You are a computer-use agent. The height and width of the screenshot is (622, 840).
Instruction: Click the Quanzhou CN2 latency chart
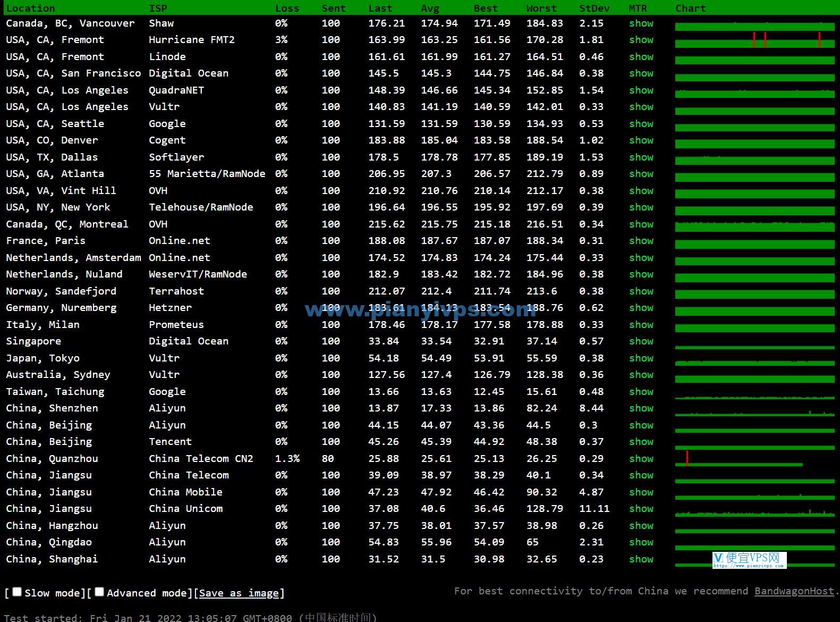(x=739, y=458)
